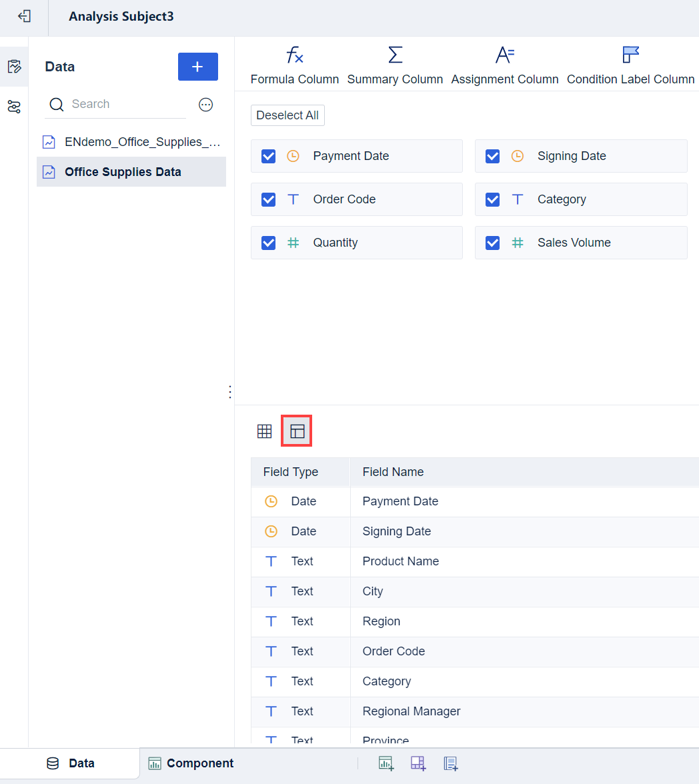The width and height of the screenshot is (699, 784).
Task: Add a new dataset with the blue plus button
Action: (x=197, y=67)
